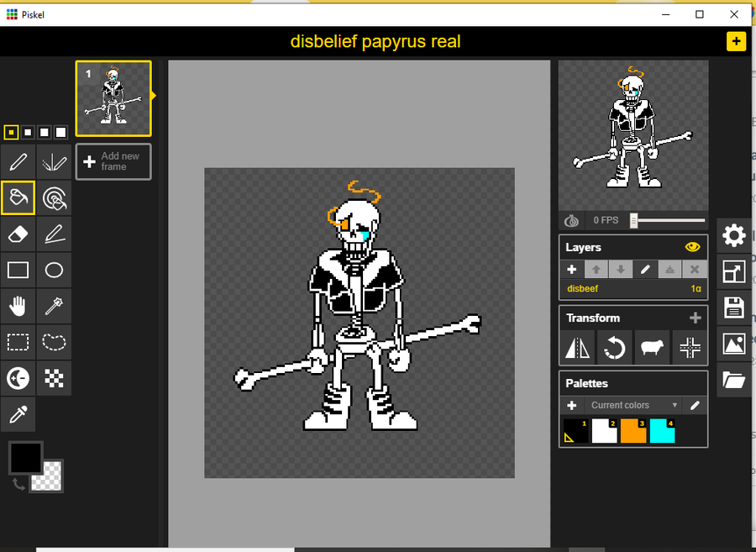The image size is (756, 552).
Task: Open the Import folder panel
Action: 734,380
